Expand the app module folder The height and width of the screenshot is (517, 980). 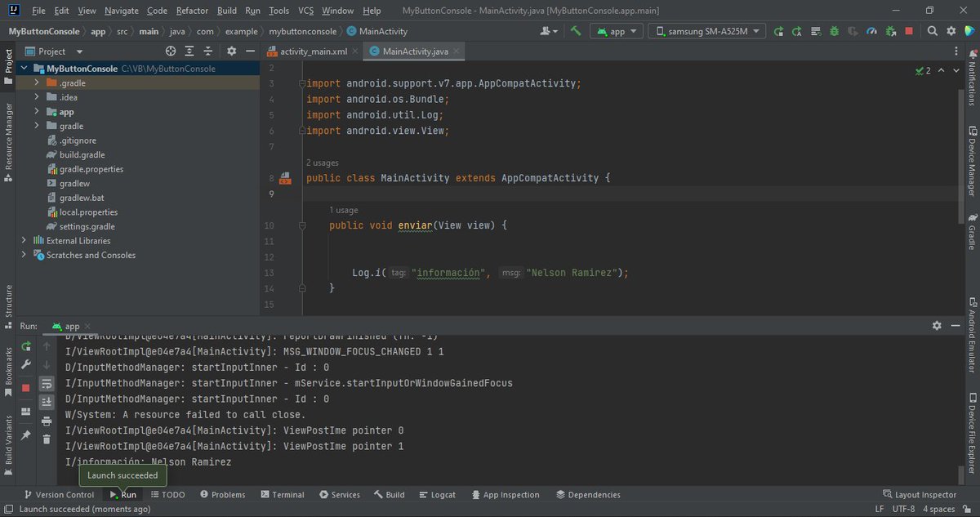(x=37, y=112)
